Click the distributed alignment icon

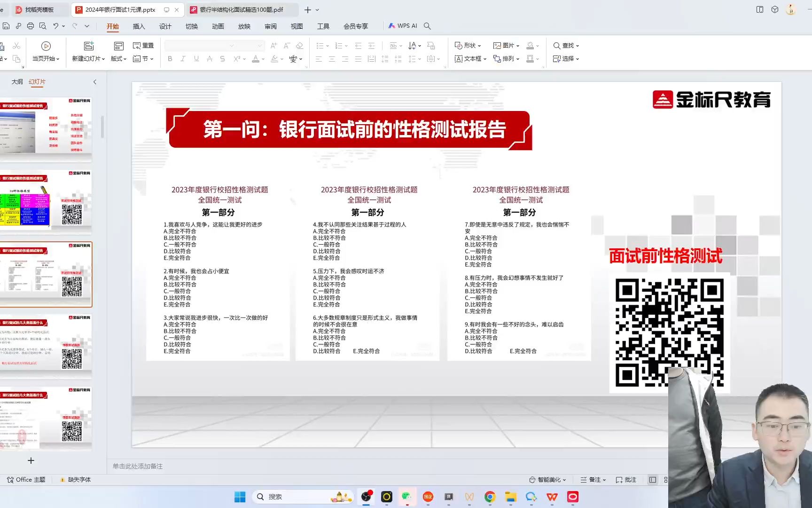tap(371, 59)
